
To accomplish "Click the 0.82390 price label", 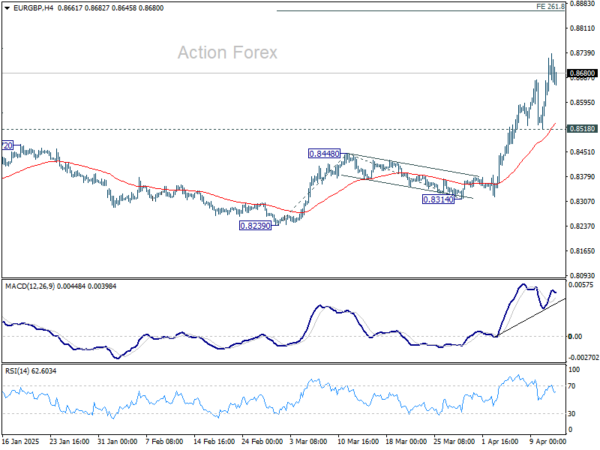I will (x=255, y=226).
